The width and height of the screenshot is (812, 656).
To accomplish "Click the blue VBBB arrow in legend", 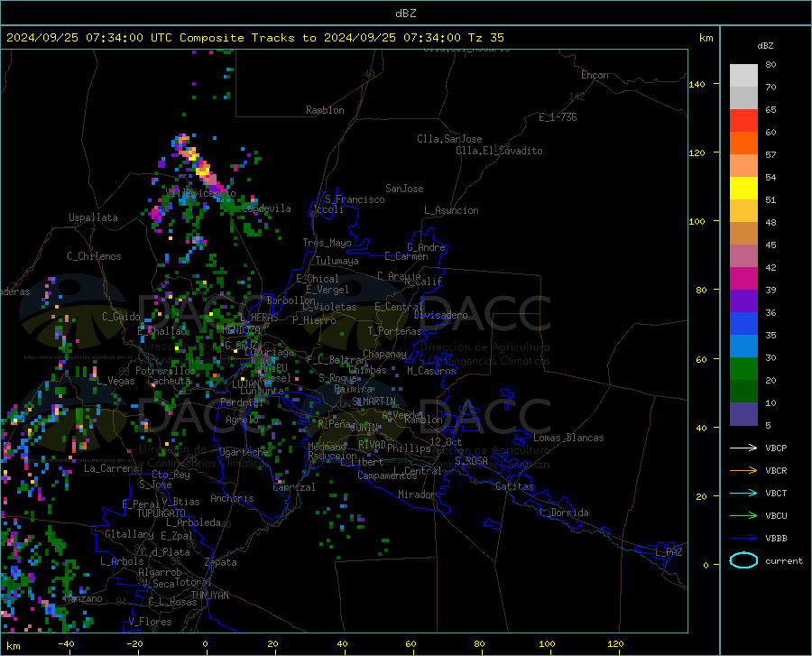I will point(743,539).
